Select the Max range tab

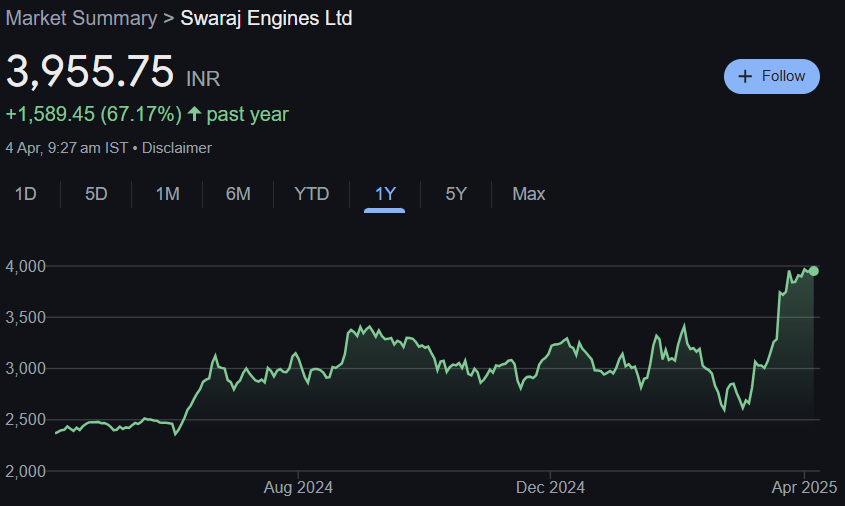(x=529, y=194)
